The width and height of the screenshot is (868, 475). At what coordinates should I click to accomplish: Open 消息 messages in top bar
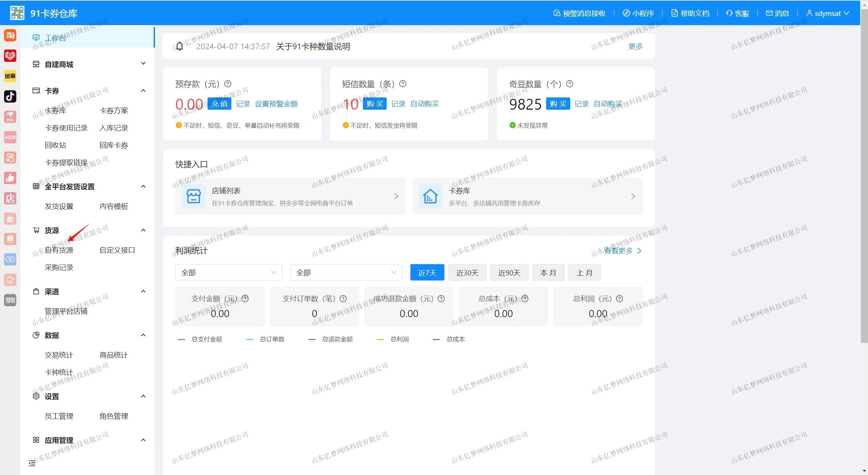click(777, 13)
